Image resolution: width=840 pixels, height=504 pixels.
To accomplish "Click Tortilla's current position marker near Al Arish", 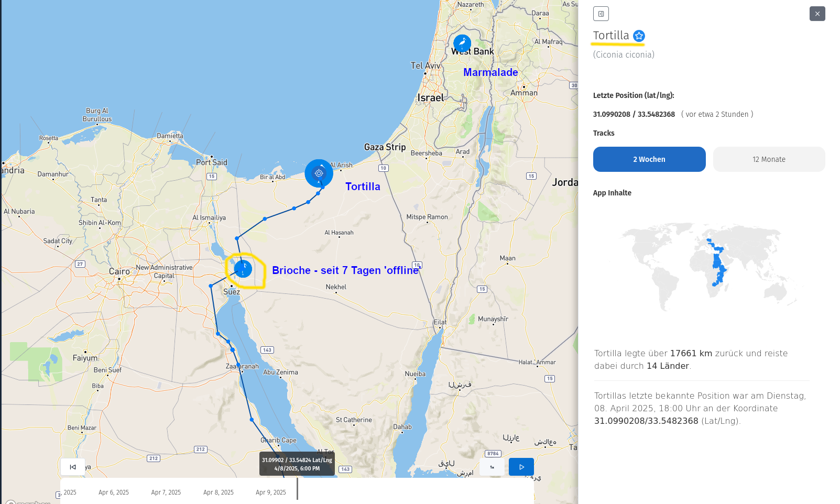I will tap(319, 173).
